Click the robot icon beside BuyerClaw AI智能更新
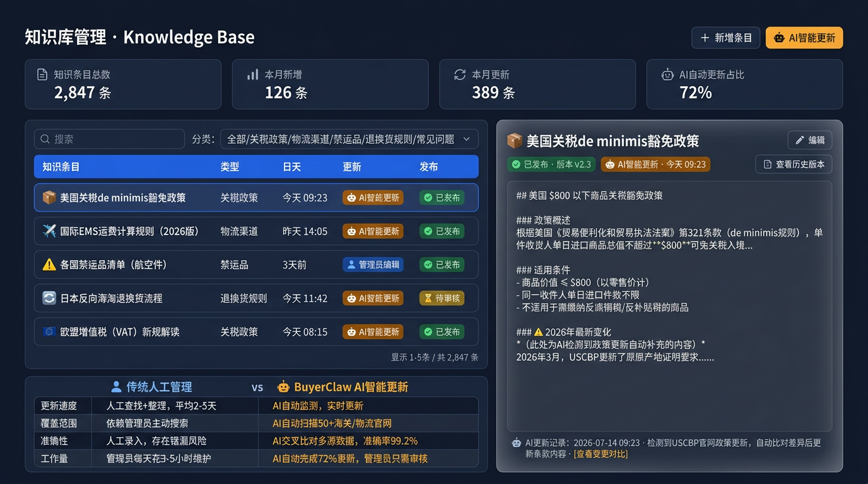 pos(284,387)
